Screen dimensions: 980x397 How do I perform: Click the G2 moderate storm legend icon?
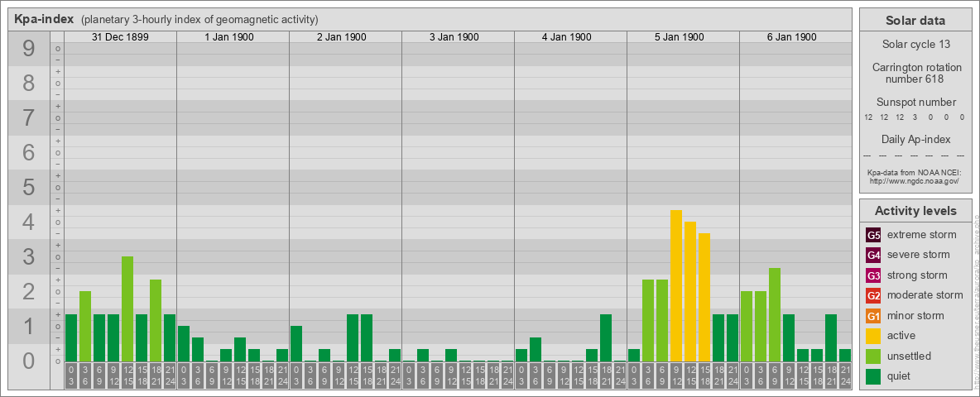pos(873,295)
